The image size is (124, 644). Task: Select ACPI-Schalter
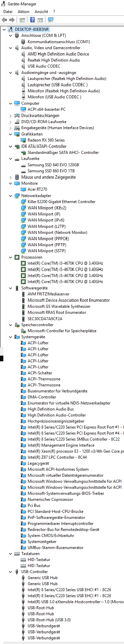40,373
